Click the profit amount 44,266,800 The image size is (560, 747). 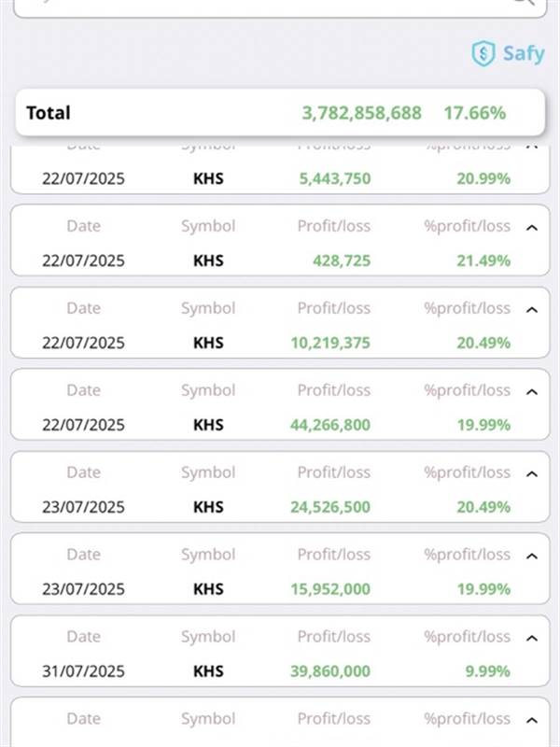(329, 425)
